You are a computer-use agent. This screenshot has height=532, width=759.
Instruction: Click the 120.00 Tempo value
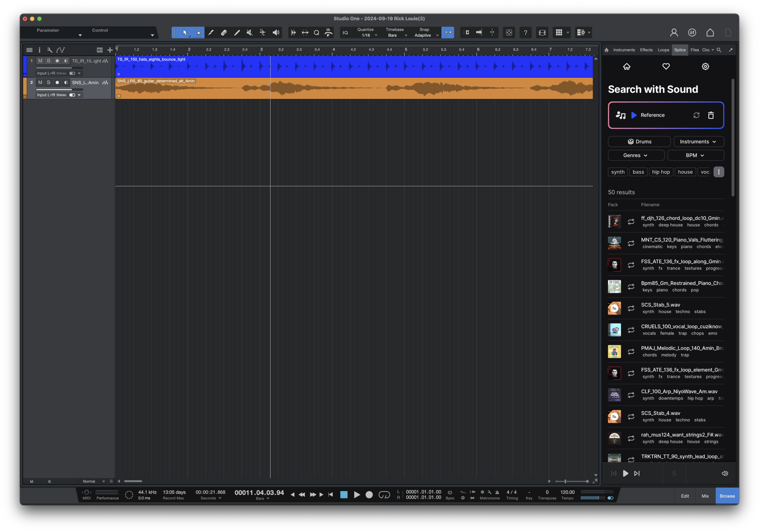(x=567, y=492)
